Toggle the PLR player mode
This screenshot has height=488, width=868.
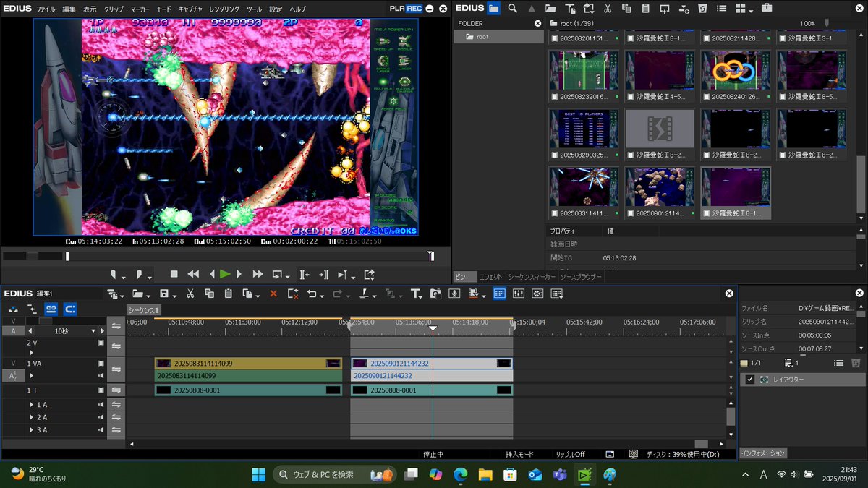(397, 9)
